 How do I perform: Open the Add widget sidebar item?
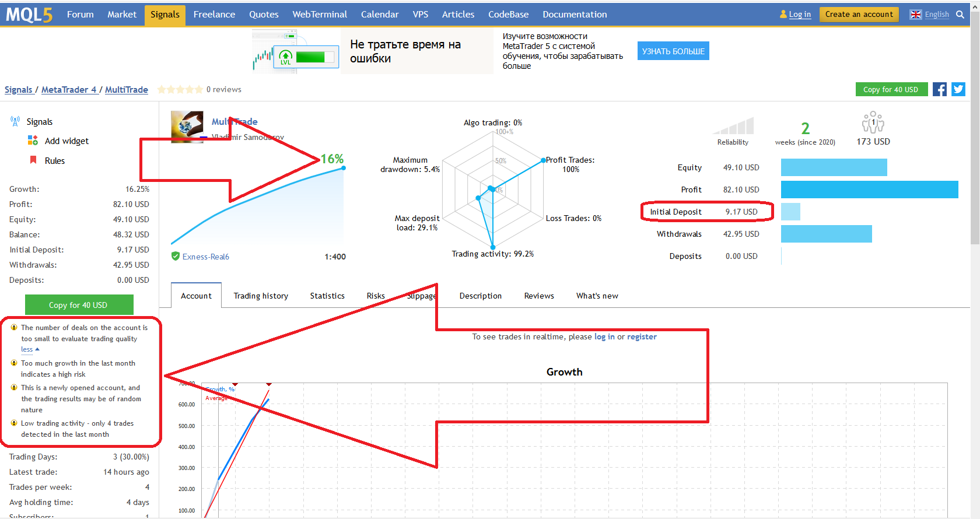66,141
